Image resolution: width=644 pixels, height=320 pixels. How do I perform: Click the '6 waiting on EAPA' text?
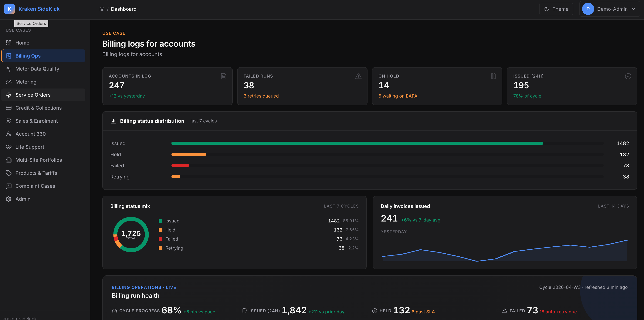398,96
